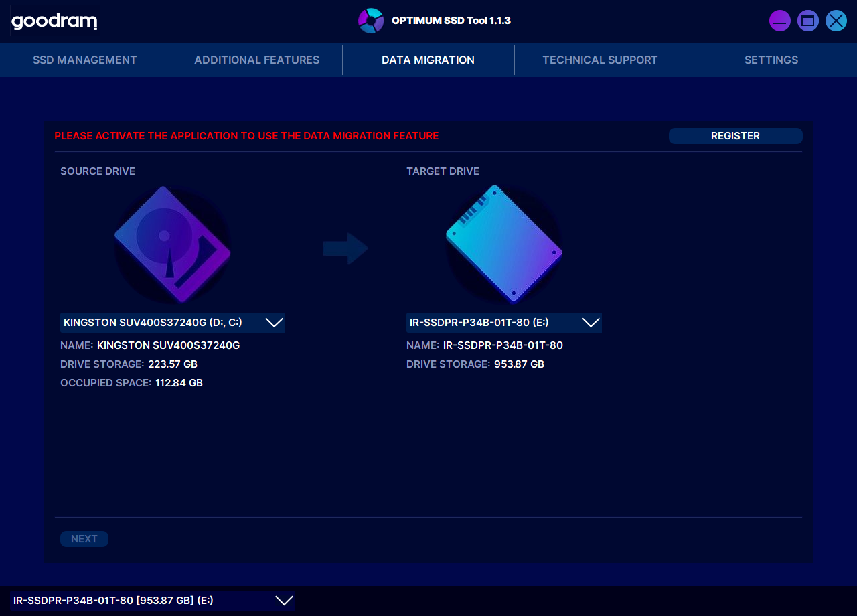Select the Data Migration tab
Image resolution: width=857 pixels, height=616 pixels.
point(428,60)
